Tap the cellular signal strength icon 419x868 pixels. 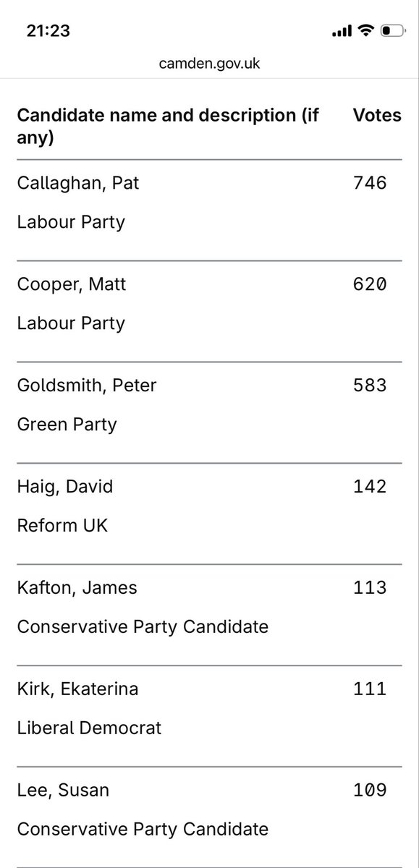[x=342, y=31]
